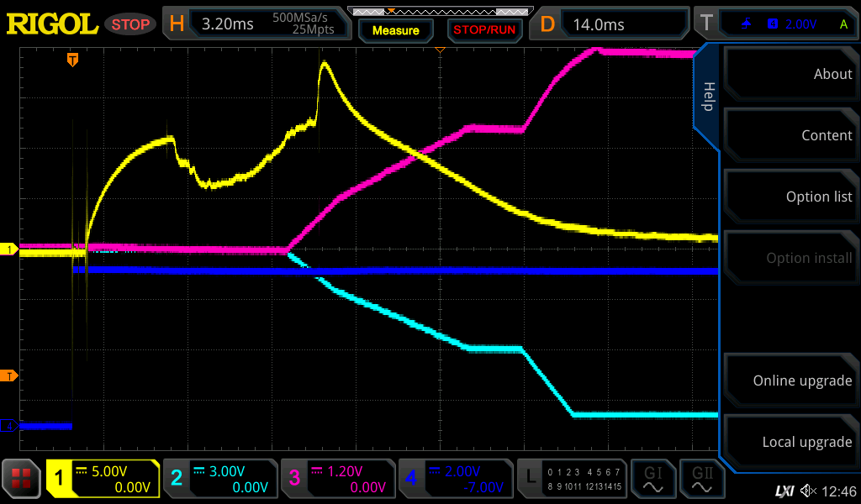This screenshot has width=861, height=504.
Task: Click the LXI network status icon
Action: pyautogui.click(x=784, y=490)
